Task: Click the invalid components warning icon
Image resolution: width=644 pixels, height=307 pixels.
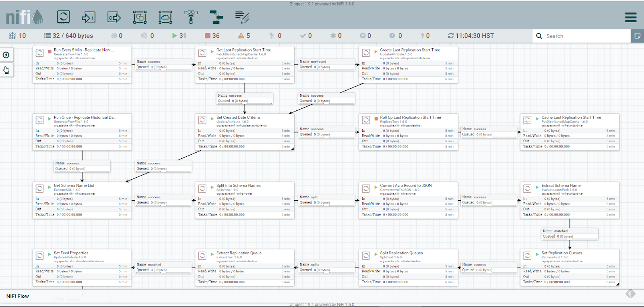Action: click(x=241, y=36)
